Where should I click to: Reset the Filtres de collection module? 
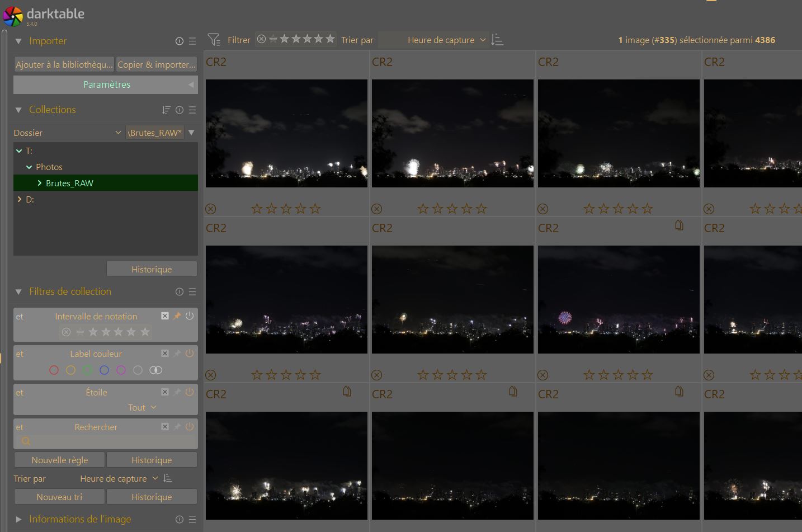click(x=180, y=292)
